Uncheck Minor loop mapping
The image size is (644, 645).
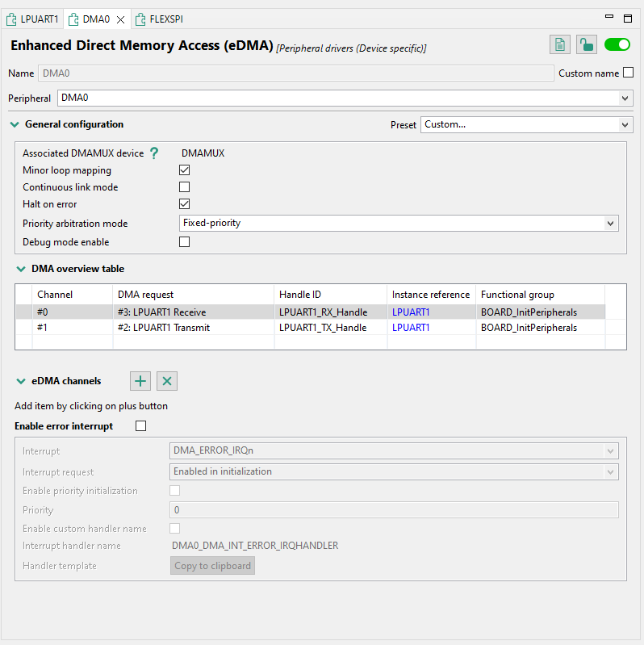click(x=184, y=170)
